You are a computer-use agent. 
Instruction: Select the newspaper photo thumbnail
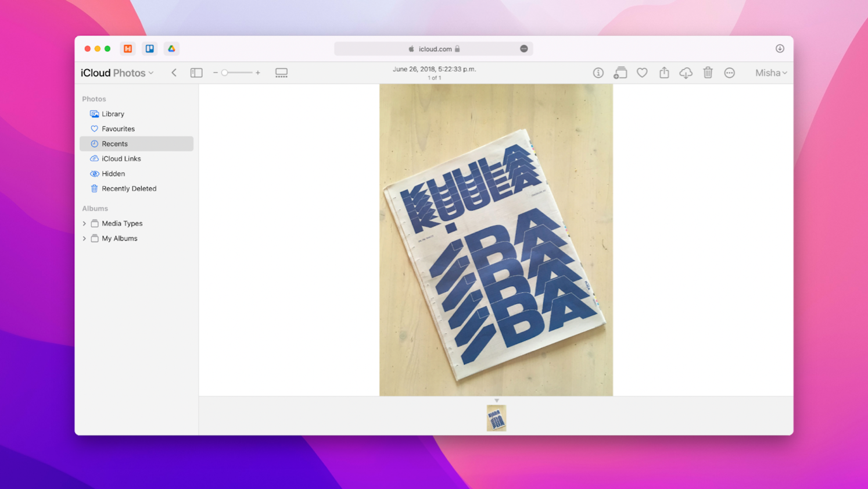[496, 418]
